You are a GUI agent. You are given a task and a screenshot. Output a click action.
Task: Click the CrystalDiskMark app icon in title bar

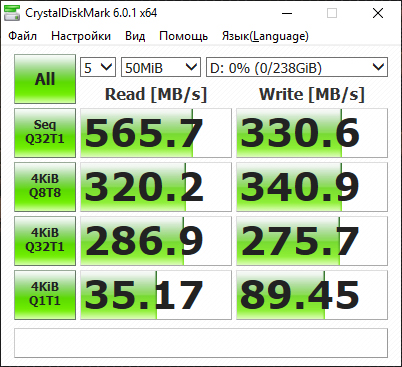(12, 13)
